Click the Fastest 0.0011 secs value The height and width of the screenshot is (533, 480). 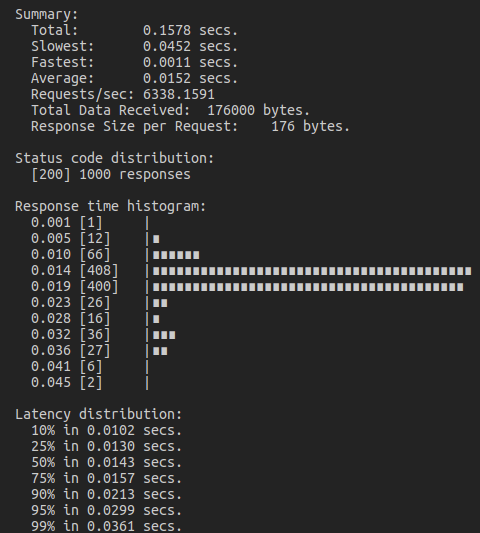190,63
